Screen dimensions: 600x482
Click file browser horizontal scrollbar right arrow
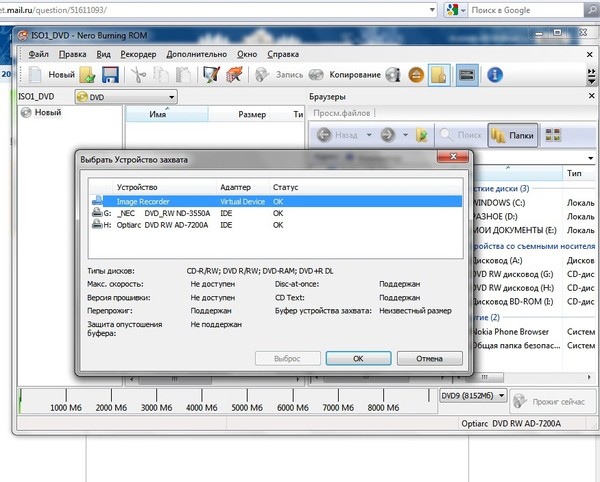pos(589,377)
